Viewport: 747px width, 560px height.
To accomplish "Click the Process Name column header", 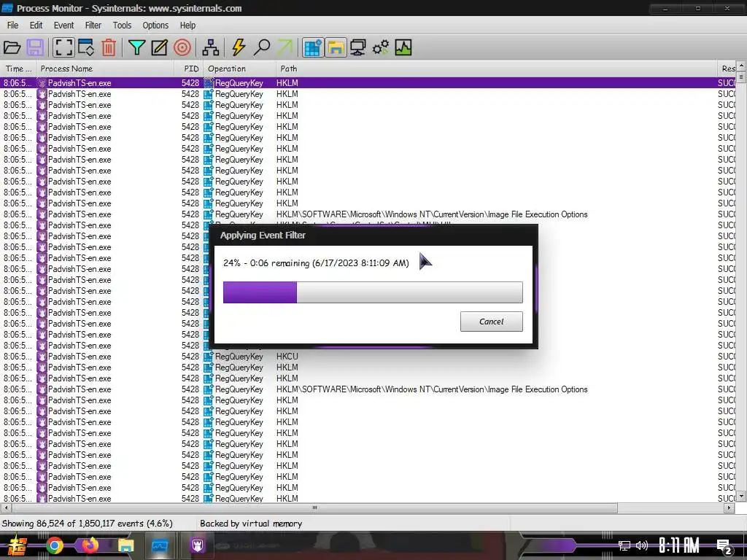I will tap(105, 69).
